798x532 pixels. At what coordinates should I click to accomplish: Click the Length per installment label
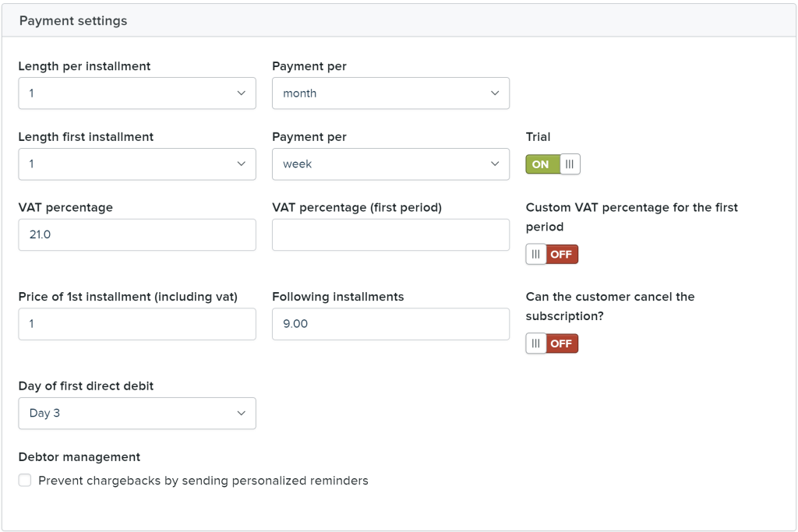pyautogui.click(x=84, y=66)
